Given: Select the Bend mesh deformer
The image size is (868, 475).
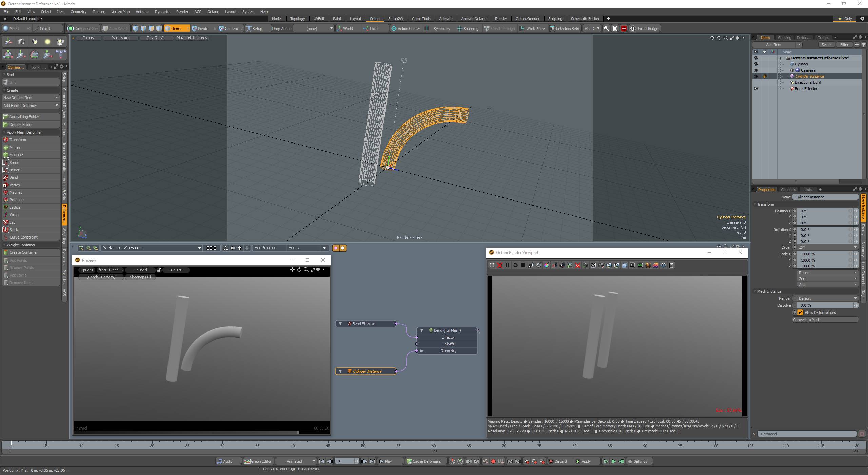Looking at the screenshot, I should pos(14,177).
